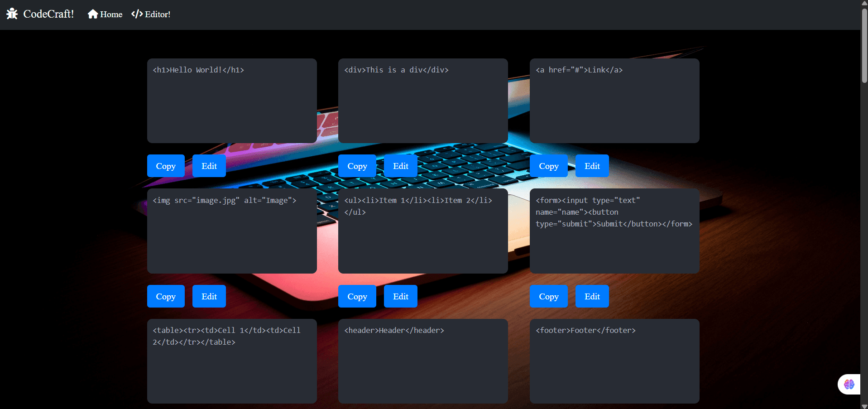Click the h1 Hello World code box
The height and width of the screenshot is (409, 868).
click(x=232, y=101)
